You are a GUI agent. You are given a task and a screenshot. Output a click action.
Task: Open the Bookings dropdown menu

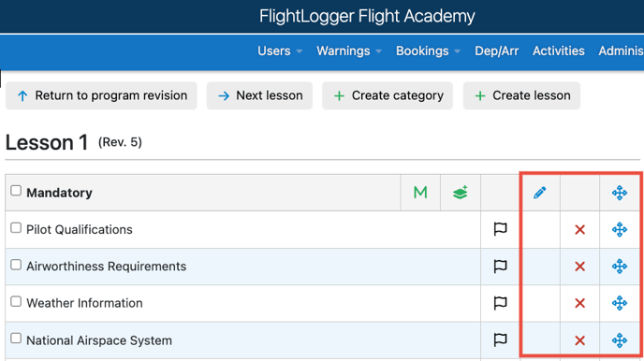pos(428,51)
